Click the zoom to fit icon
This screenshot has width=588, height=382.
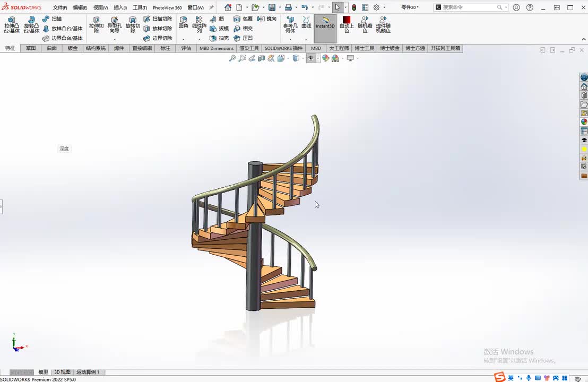point(232,58)
